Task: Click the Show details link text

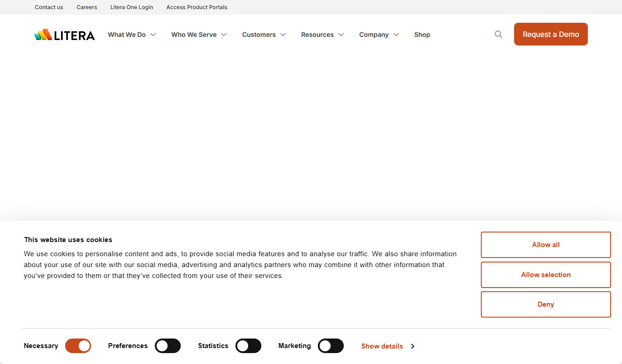Action: coord(382,346)
